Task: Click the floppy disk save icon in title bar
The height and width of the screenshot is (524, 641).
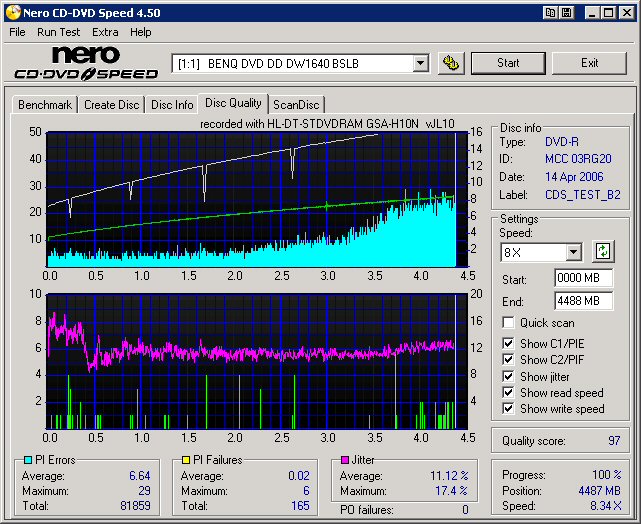Action: pos(566,12)
